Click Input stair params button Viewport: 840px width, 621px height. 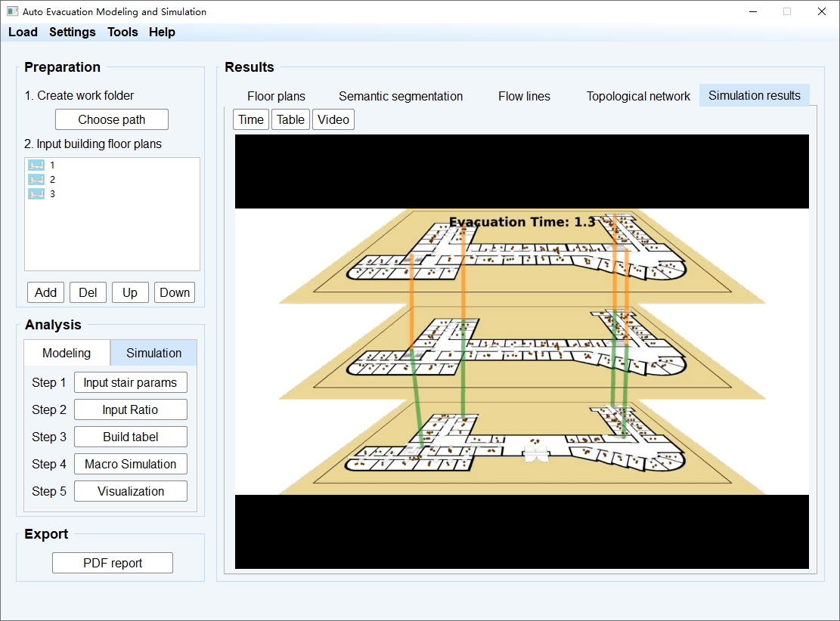click(131, 383)
